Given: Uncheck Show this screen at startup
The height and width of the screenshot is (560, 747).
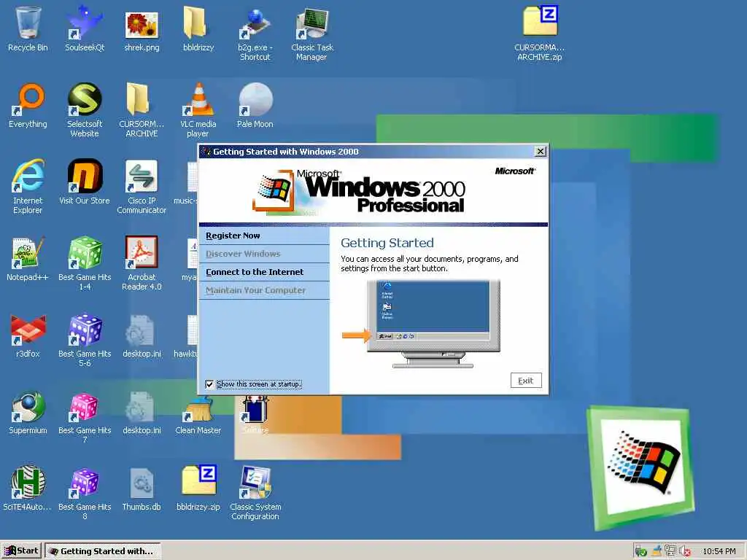Looking at the screenshot, I should click(209, 384).
